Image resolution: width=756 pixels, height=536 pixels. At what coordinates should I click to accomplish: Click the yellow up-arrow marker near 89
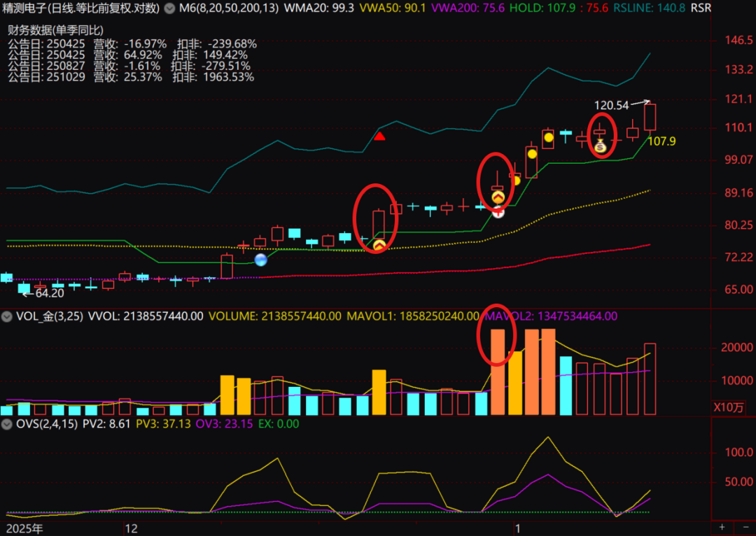[498, 197]
